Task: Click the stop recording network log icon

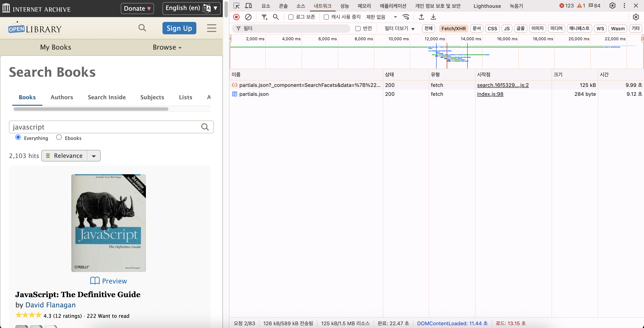Action: coord(236,17)
